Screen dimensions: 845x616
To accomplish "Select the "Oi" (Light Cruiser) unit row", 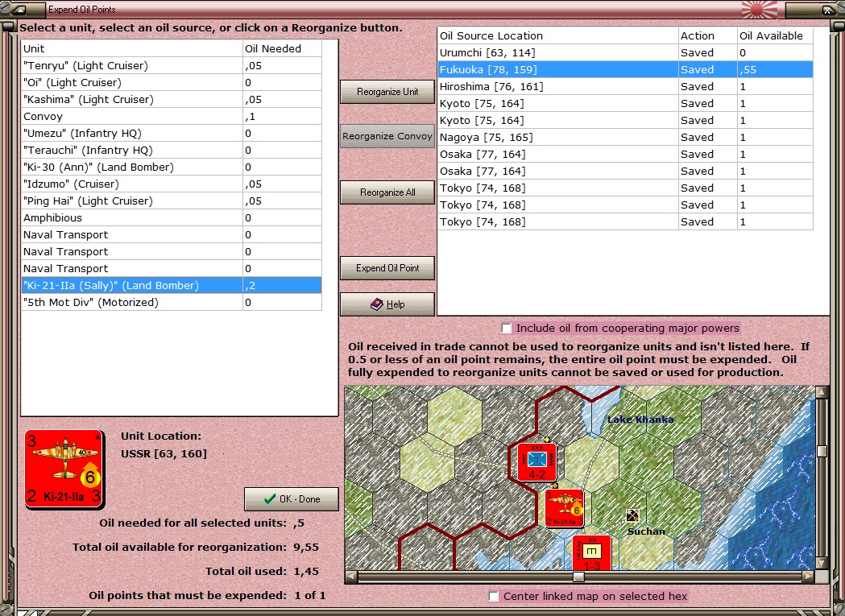I will pos(172,82).
